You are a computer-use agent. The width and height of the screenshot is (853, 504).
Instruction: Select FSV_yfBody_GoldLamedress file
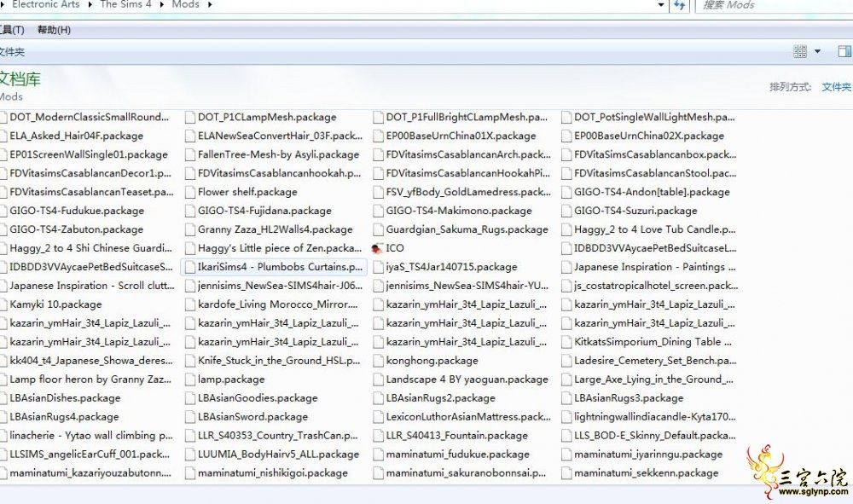pyautogui.click(x=462, y=193)
